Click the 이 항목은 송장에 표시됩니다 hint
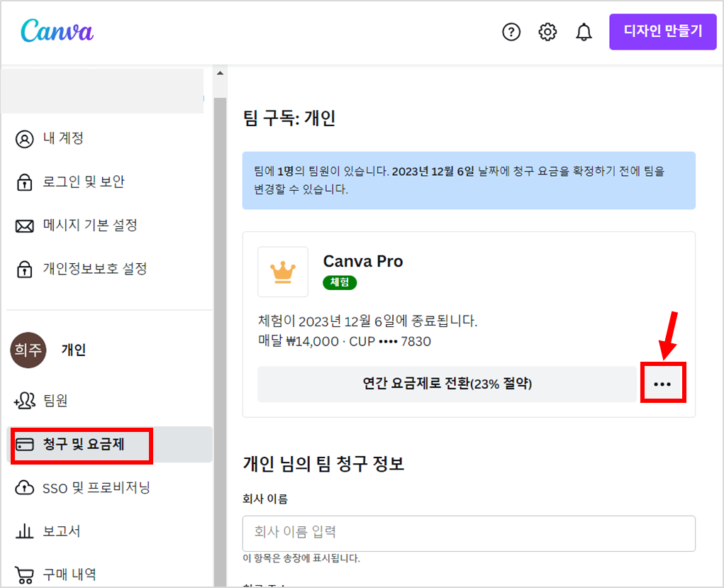This screenshot has height=588, width=724. tap(301, 558)
